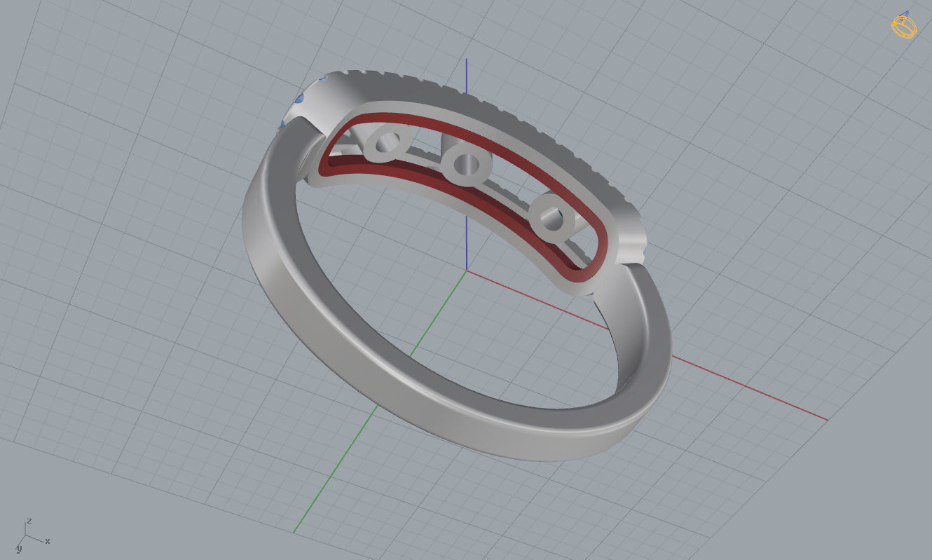The width and height of the screenshot is (932, 560).
Task: Select the blue gemstone on the ring head
Action: pos(299,100)
